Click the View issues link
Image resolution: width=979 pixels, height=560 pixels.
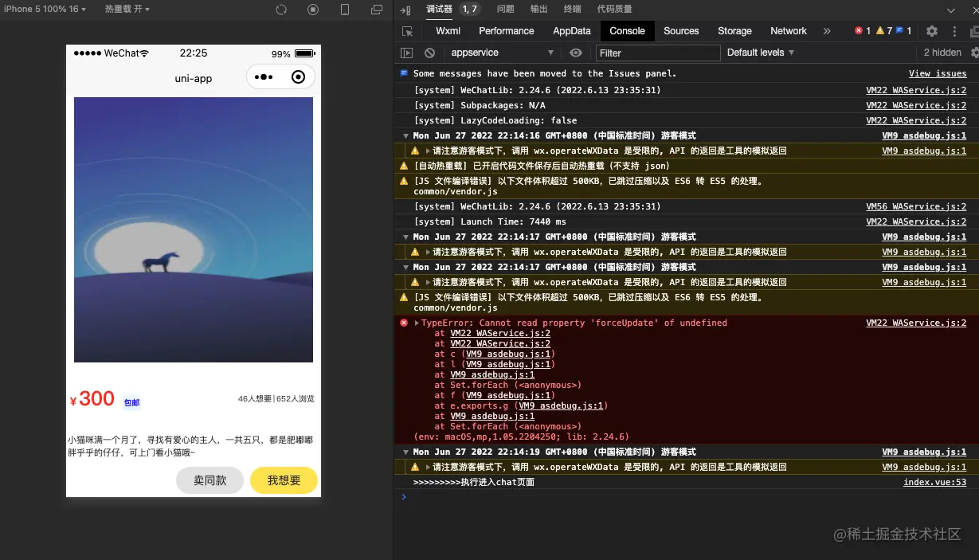[938, 73]
